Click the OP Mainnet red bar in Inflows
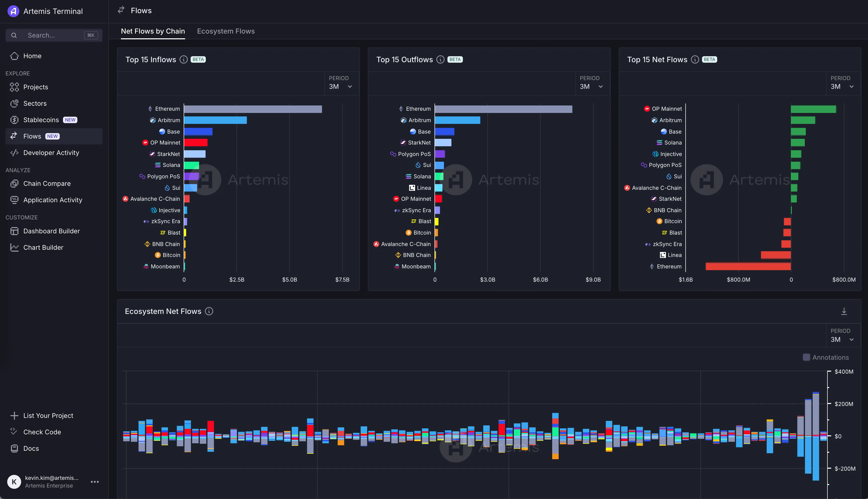 [196, 143]
